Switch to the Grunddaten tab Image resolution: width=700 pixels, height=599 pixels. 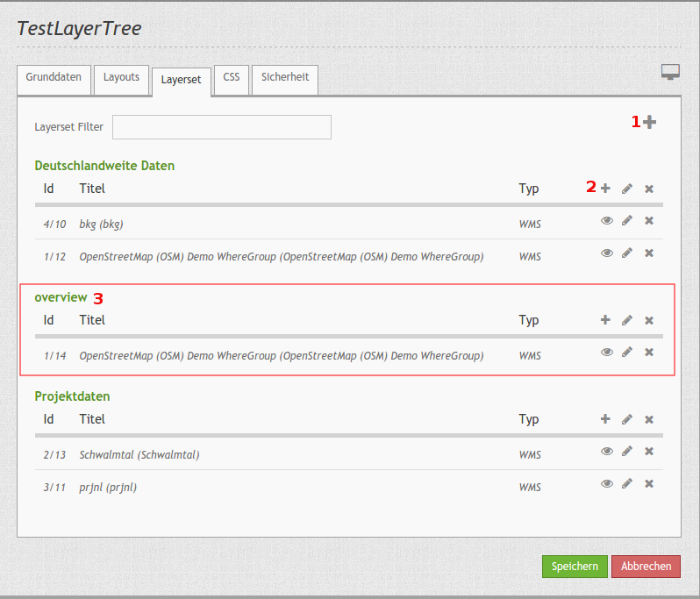click(x=54, y=78)
